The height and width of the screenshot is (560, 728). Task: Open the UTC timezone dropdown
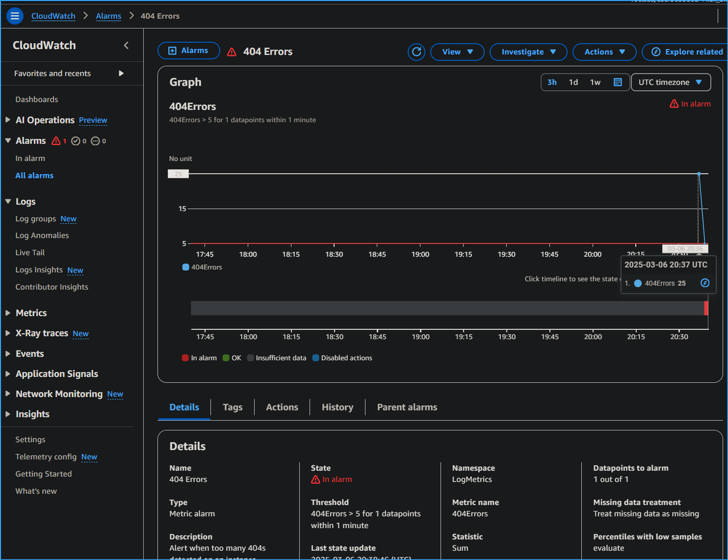(670, 82)
